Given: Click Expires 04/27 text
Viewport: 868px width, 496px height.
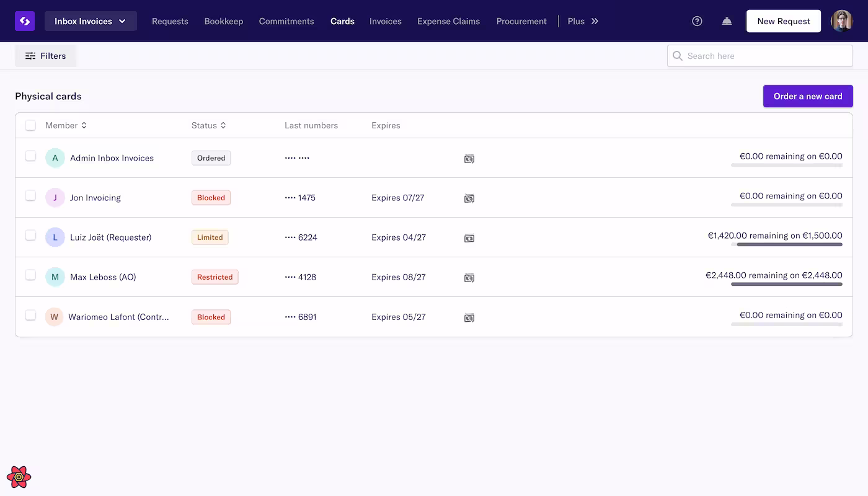Looking at the screenshot, I should (x=399, y=237).
